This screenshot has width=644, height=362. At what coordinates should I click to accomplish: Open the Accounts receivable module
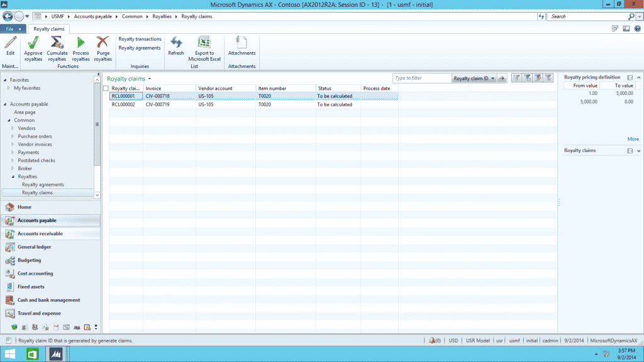[x=51, y=234]
